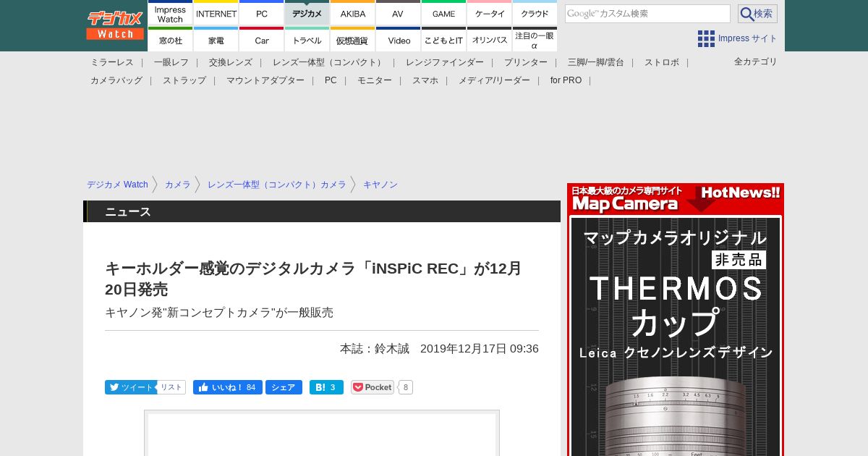Click カメラ breadcrumb
The image size is (868, 456).
(x=178, y=185)
